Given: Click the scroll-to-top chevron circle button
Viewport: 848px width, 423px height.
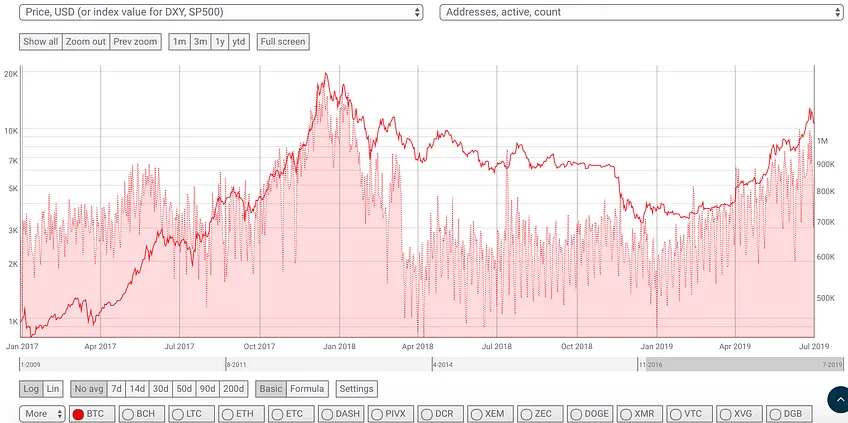Looking at the screenshot, I should pyautogui.click(x=838, y=399).
